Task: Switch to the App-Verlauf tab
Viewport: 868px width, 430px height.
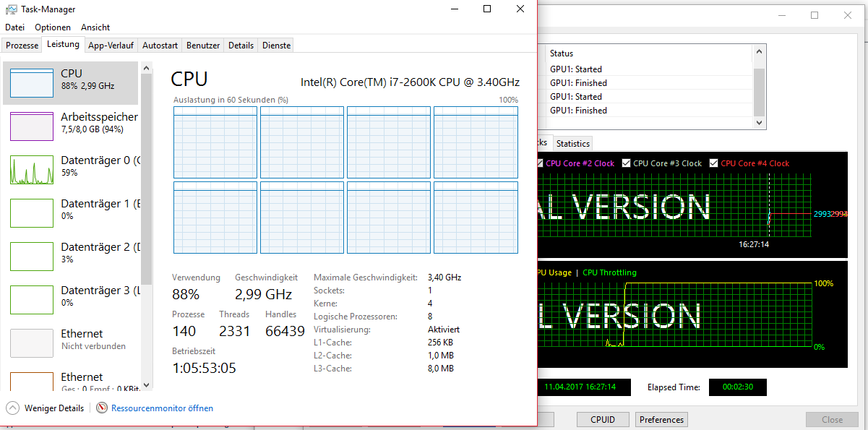Action: point(111,46)
